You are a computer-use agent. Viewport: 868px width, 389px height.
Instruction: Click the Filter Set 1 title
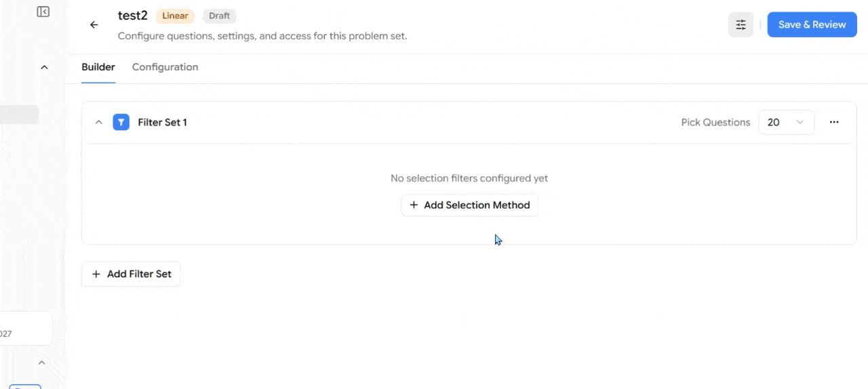[162, 122]
